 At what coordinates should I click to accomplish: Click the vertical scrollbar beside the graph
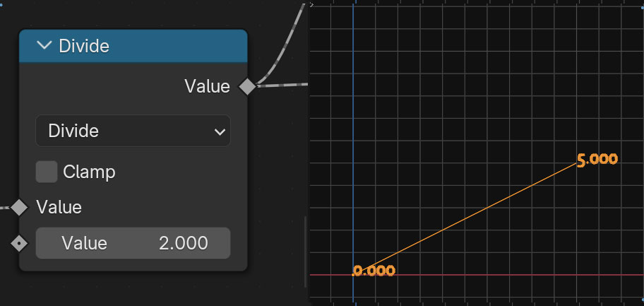click(x=305, y=252)
